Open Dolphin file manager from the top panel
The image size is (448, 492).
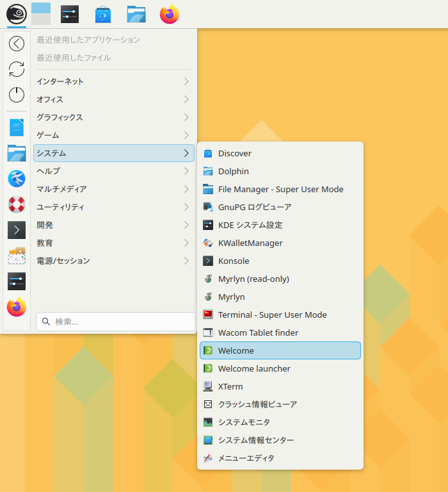coord(136,15)
